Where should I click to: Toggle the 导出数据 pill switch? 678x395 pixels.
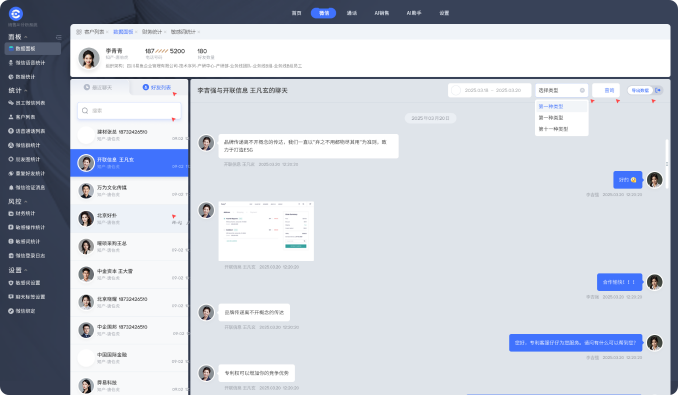click(640, 90)
